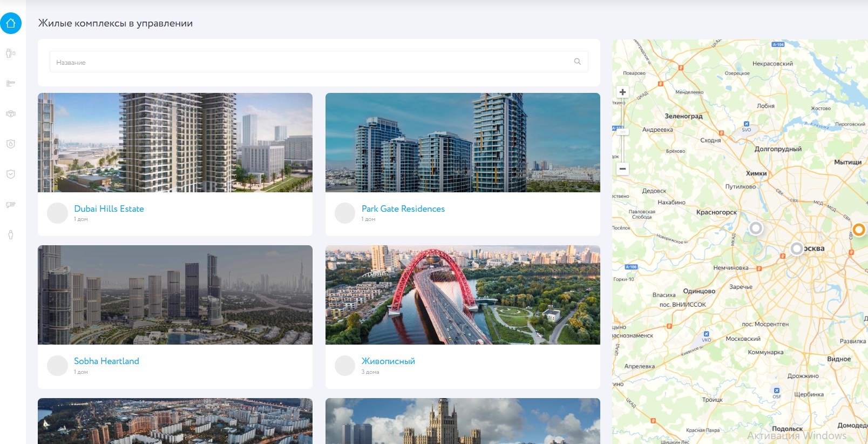Viewport: 868px width, 444px height.
Task: Click the Химки label on the map
Action: point(756,173)
